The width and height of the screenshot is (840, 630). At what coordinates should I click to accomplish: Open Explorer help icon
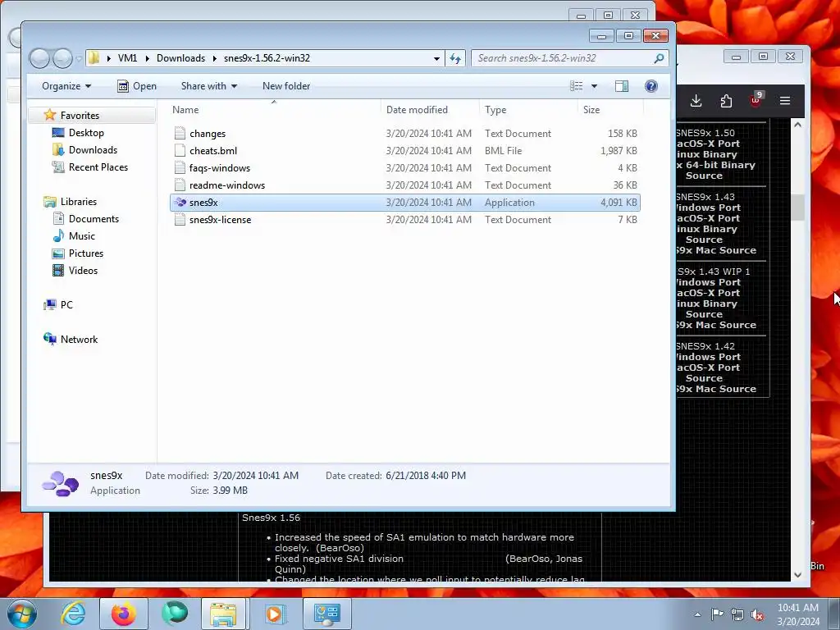tap(651, 85)
